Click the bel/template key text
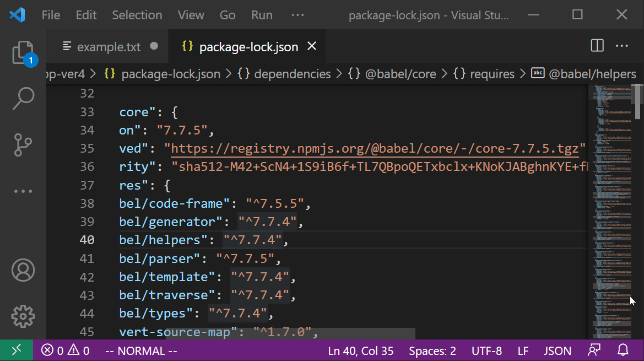This screenshot has height=361, width=644. (x=167, y=277)
